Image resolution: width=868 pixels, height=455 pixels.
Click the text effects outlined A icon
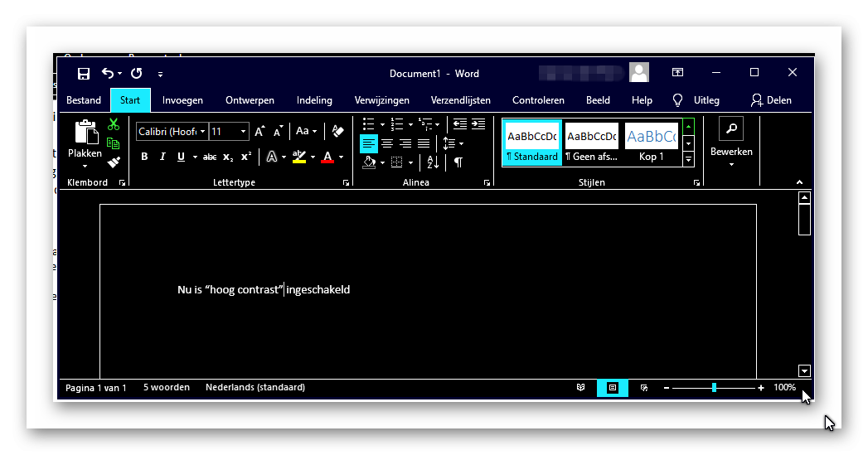point(272,157)
